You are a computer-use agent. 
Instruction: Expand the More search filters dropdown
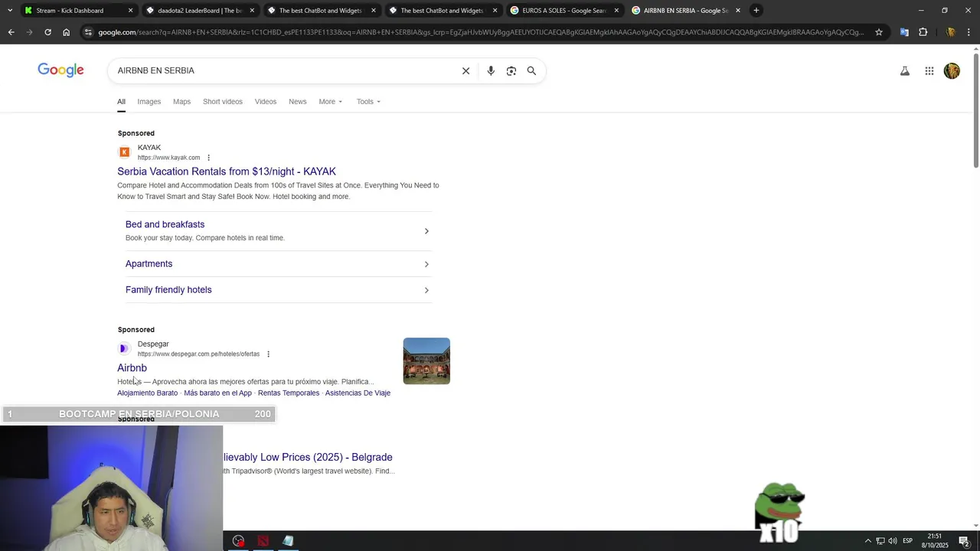(331, 102)
